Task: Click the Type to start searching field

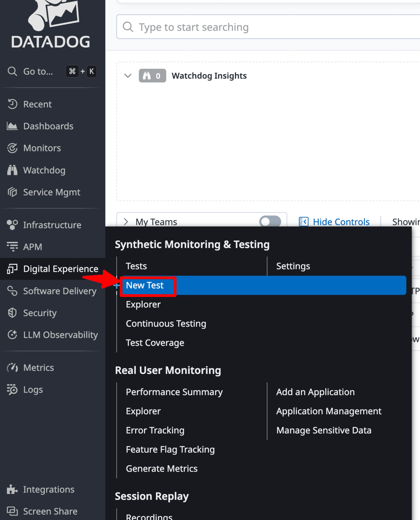Action: tap(268, 27)
